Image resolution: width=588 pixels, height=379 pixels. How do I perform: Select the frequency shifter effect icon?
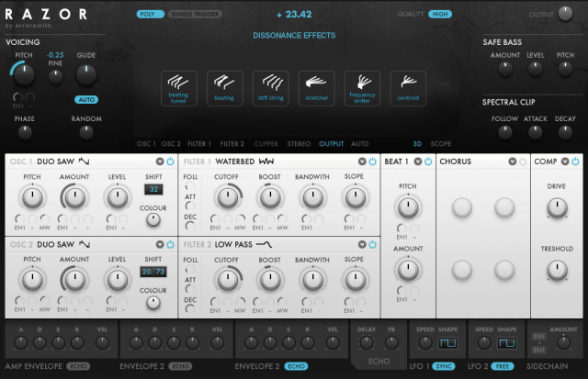(362, 87)
